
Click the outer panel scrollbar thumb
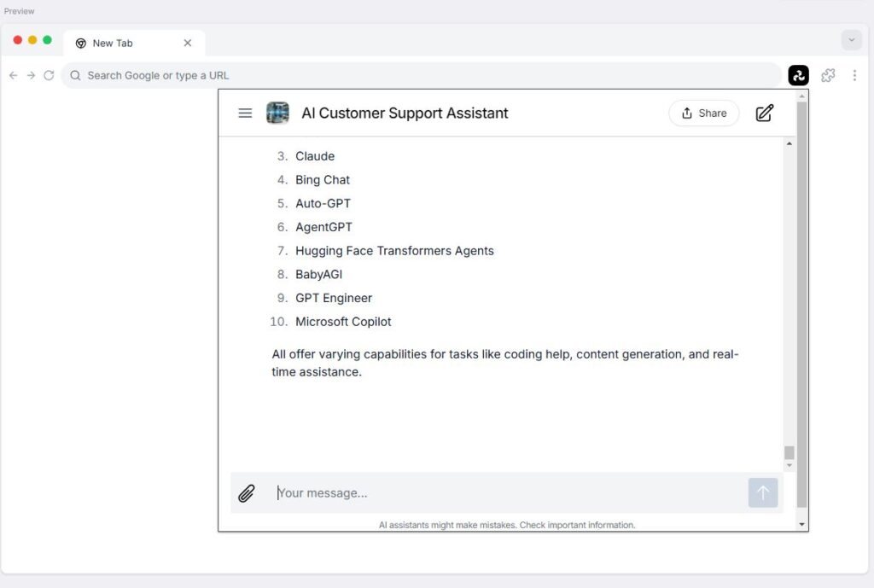pos(801,299)
